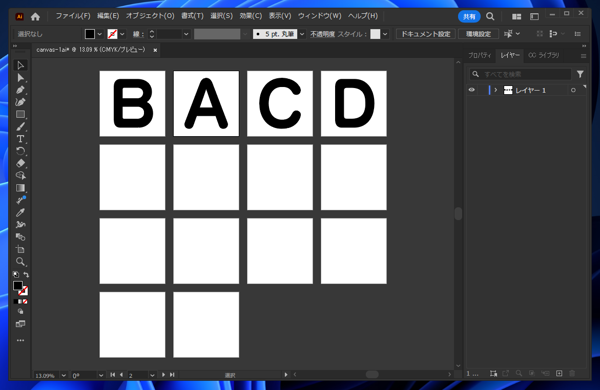
Task: Select the Blend tool
Action: pos(20,237)
